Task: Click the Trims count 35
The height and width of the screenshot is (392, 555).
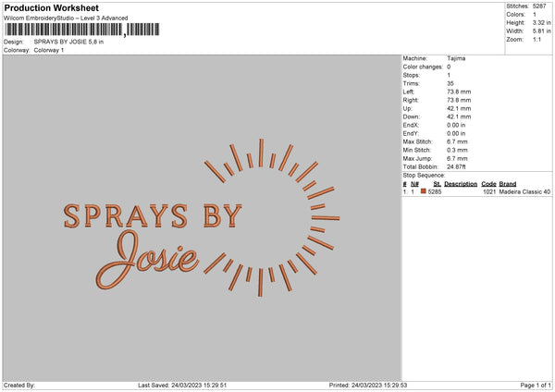Action: (450, 83)
